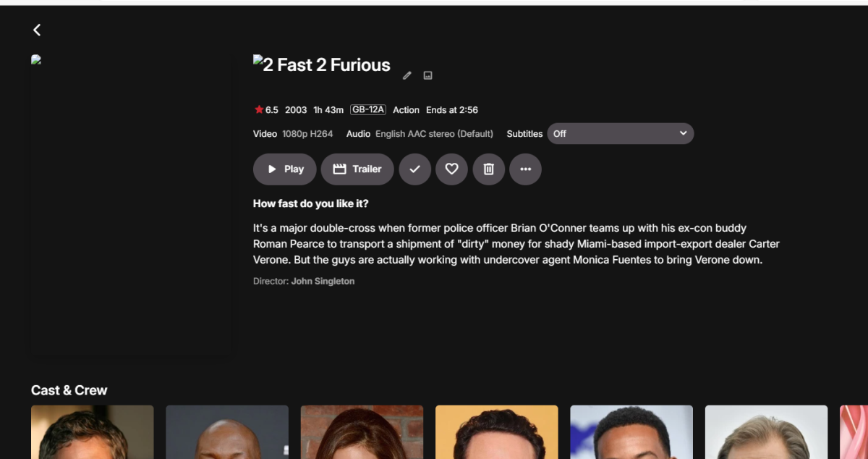The width and height of the screenshot is (868, 459).
Task: Add the movie to favorites with the heart
Action: (452, 169)
